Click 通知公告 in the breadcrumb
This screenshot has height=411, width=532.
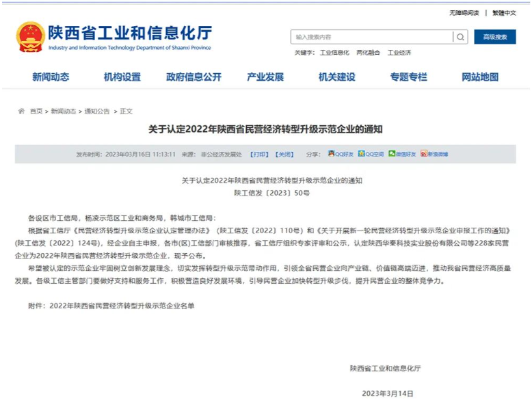tap(96, 111)
